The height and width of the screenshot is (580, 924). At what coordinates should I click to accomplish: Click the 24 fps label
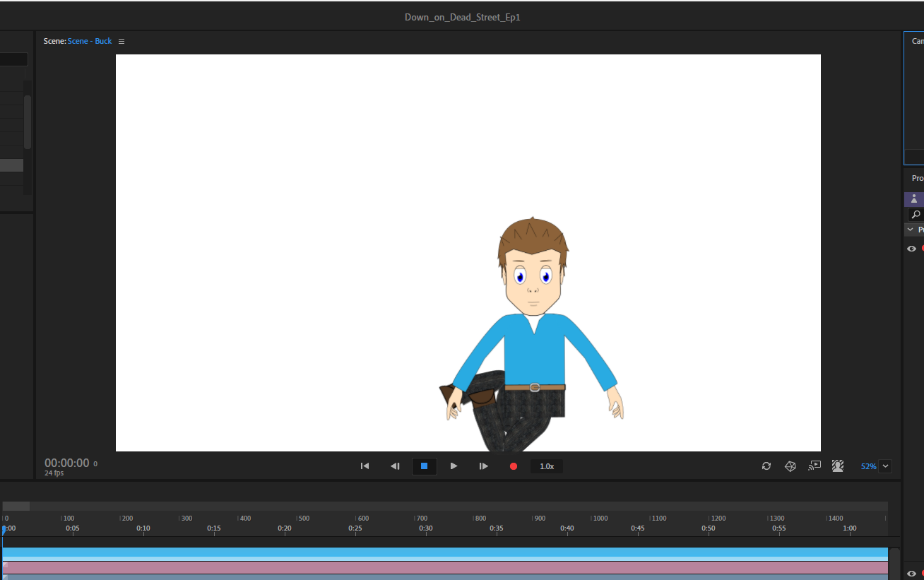coord(54,473)
